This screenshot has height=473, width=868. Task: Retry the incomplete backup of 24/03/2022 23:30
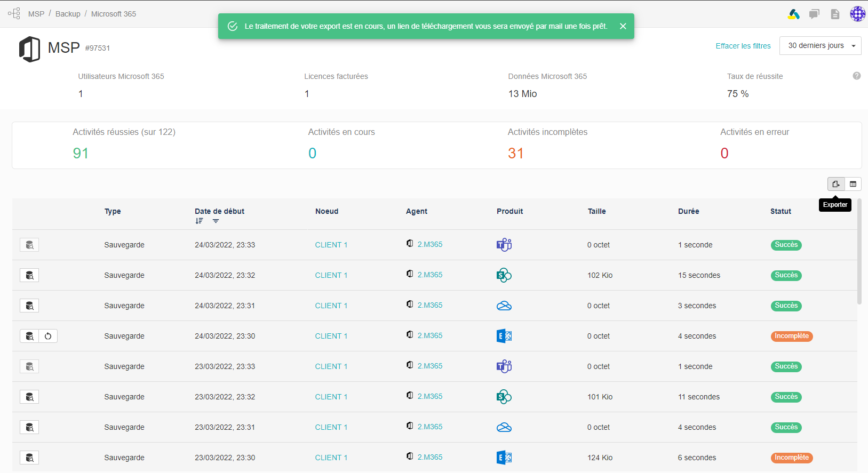coord(48,336)
